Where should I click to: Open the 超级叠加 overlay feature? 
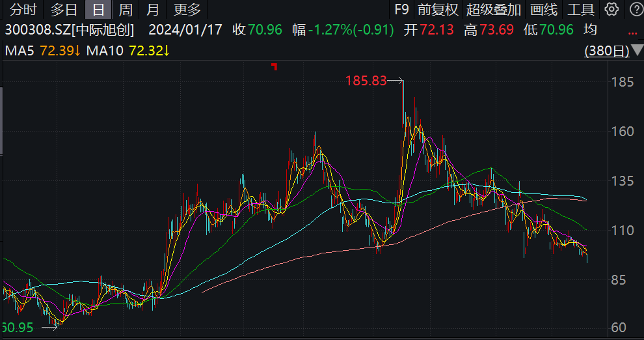coord(494,10)
